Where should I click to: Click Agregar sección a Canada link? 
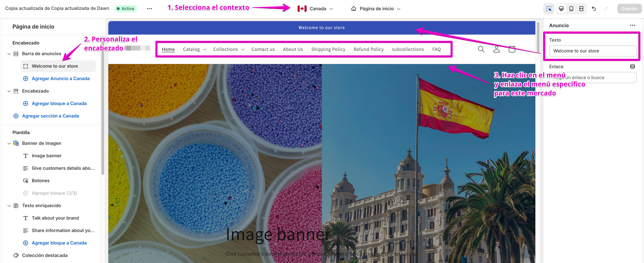point(51,116)
